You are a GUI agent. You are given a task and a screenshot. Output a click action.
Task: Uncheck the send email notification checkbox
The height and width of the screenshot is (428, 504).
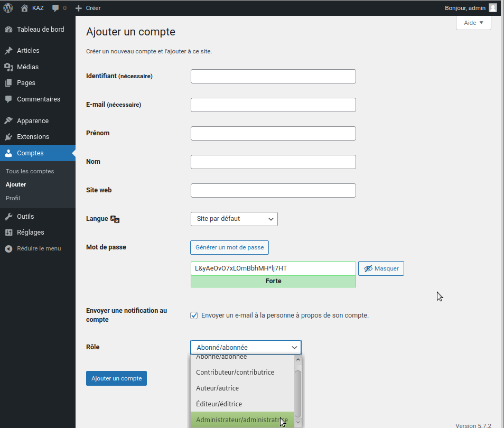pyautogui.click(x=194, y=315)
